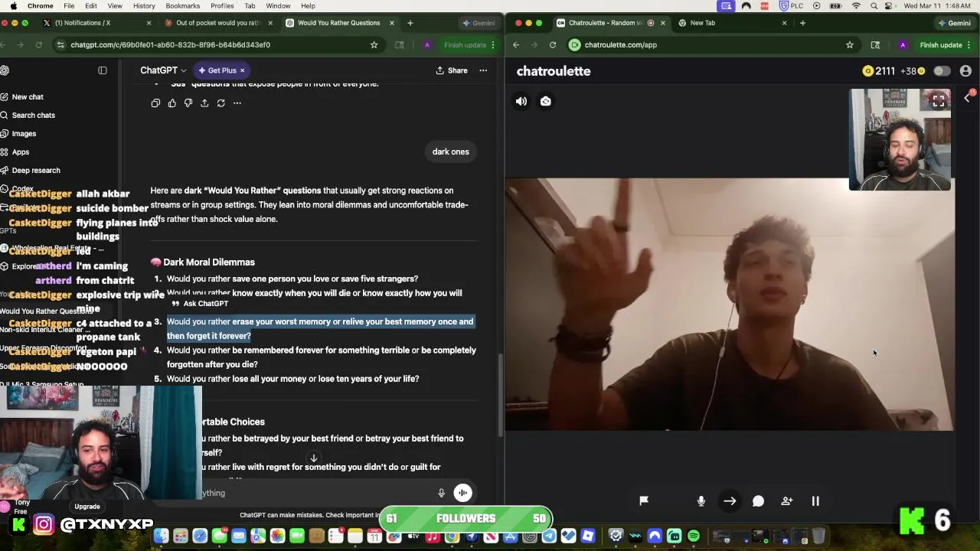Click the Get Plus button
Image resolution: width=980 pixels, height=551 pixels.
point(217,70)
